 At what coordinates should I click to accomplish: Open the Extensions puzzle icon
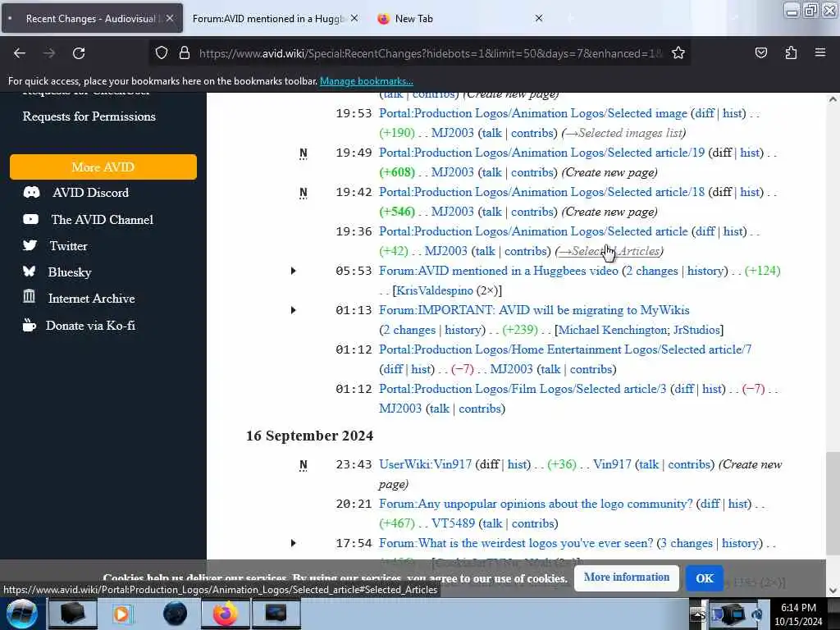791,53
